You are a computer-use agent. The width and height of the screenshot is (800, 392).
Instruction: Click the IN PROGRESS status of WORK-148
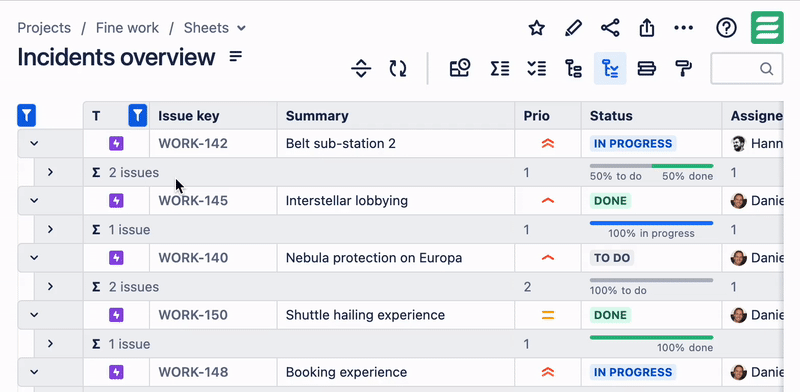633,372
